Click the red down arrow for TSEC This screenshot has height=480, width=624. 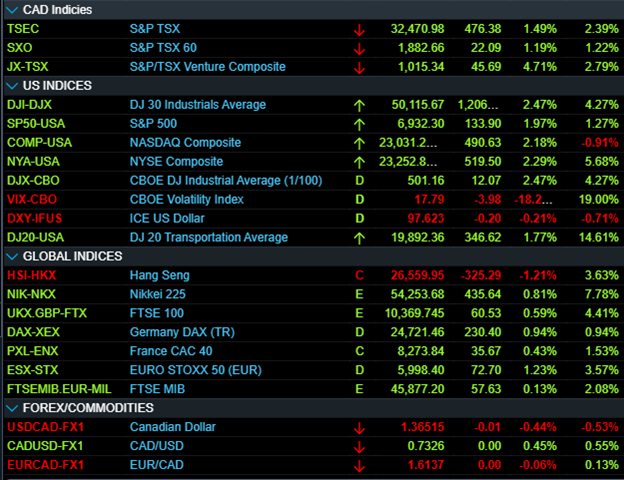click(x=359, y=29)
